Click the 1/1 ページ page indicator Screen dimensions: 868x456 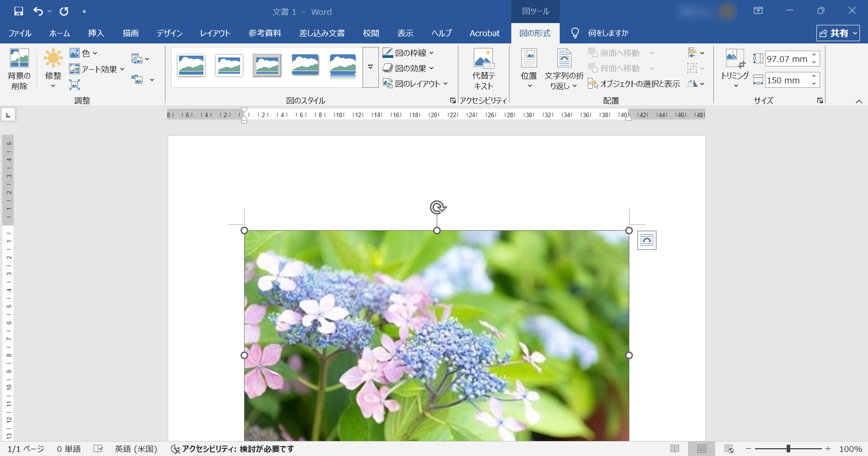coord(26,449)
